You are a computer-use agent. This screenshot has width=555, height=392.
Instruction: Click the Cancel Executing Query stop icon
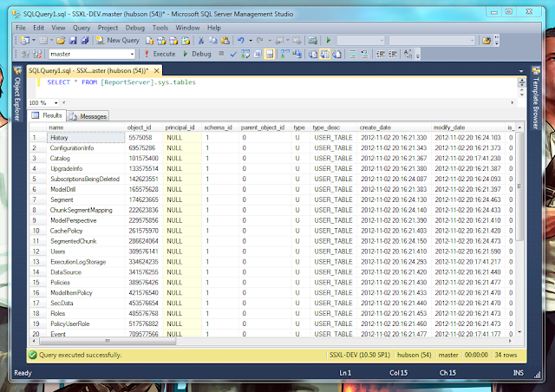221,54
